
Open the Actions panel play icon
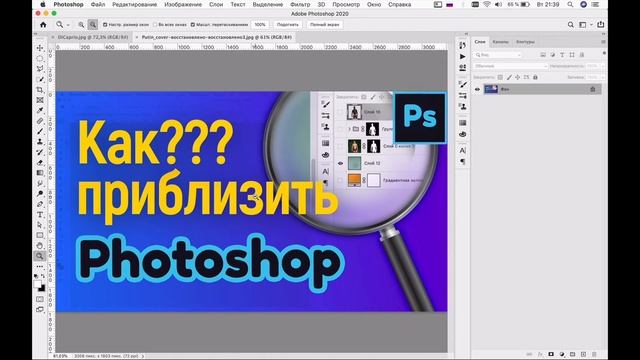coord(462,56)
